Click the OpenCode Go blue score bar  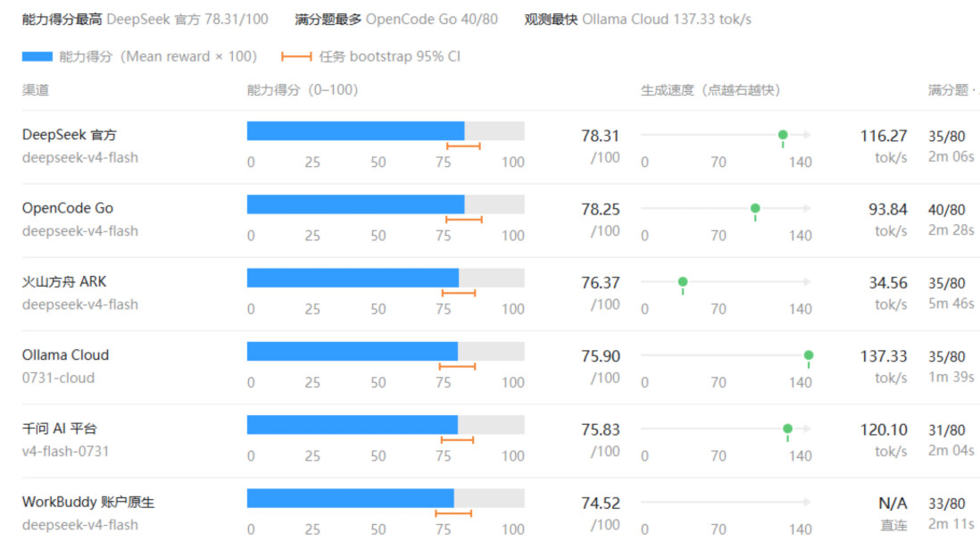click(355, 204)
